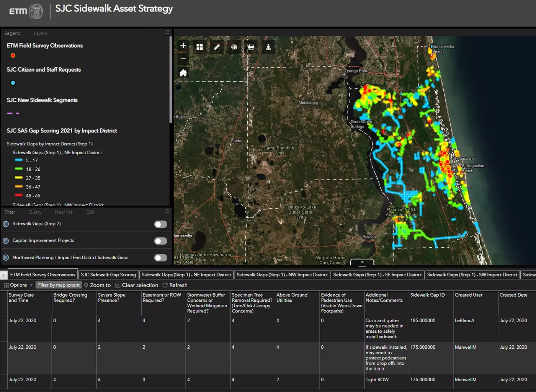Collapse the attribute table with arrow handle
The image size is (536, 392).
point(362,263)
